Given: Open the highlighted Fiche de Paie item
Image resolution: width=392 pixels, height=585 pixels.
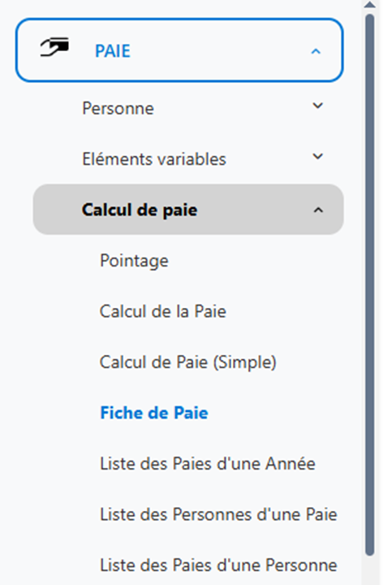Looking at the screenshot, I should 154,413.
